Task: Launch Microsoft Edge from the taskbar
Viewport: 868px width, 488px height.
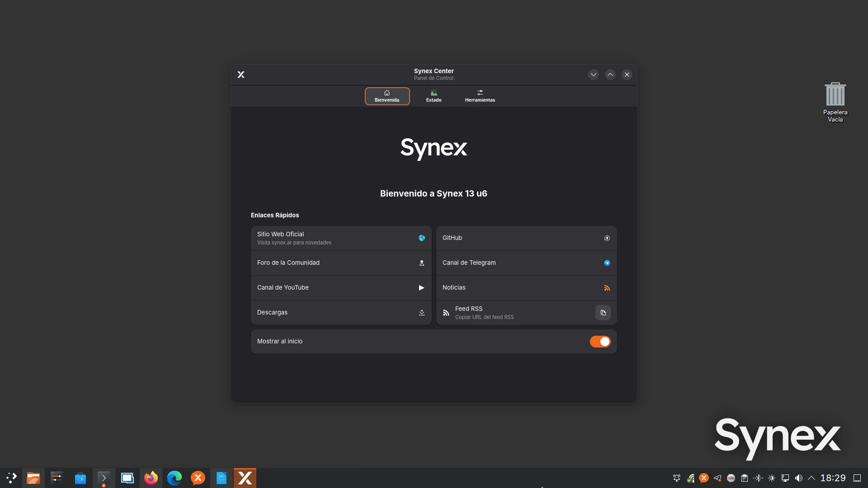Action: click(175, 478)
